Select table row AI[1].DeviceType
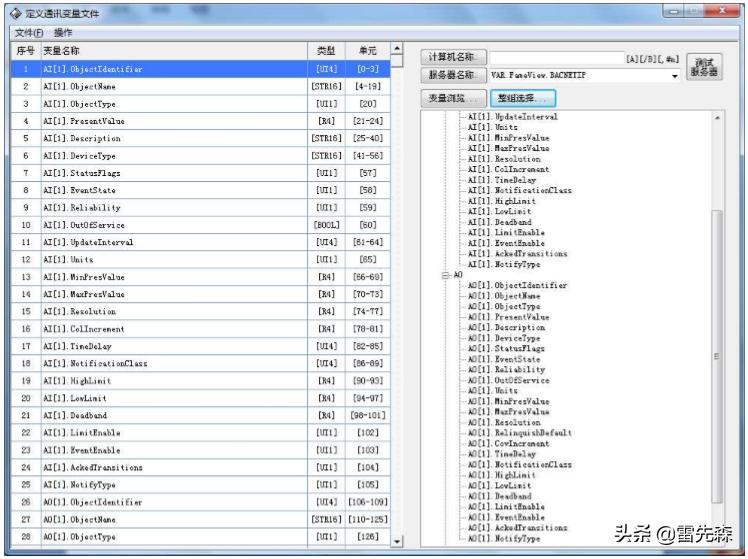 point(200,156)
